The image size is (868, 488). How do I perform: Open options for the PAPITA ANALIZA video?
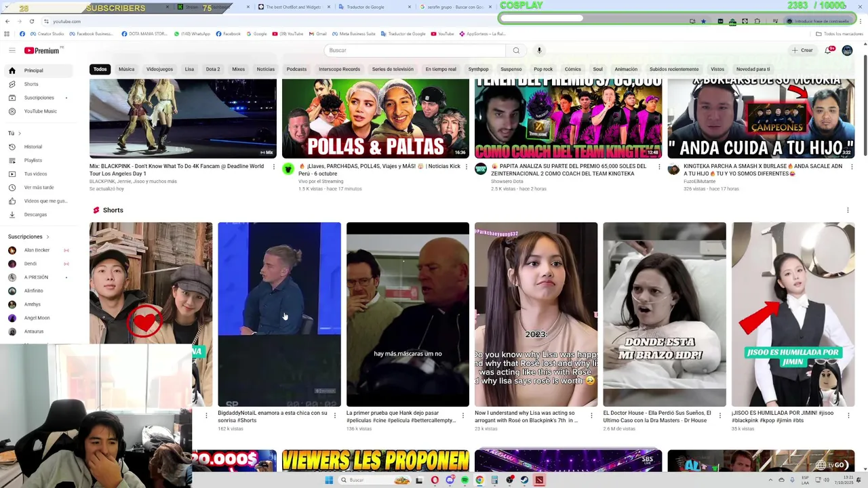click(x=659, y=167)
